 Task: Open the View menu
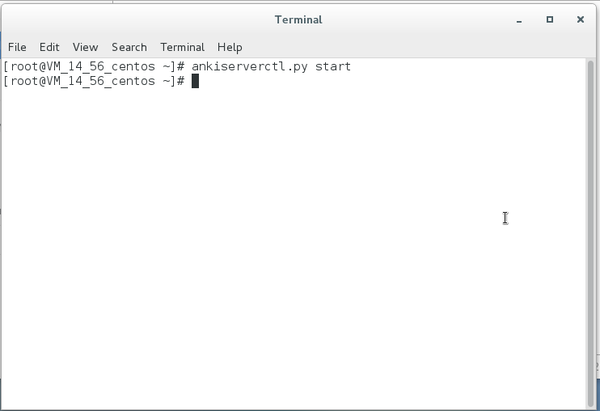pos(85,47)
